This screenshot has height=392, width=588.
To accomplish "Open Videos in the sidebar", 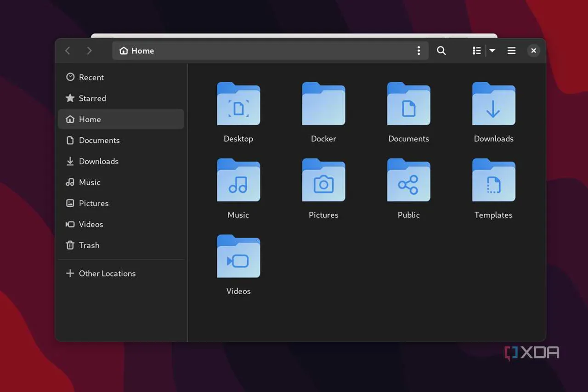I will click(x=121, y=224).
